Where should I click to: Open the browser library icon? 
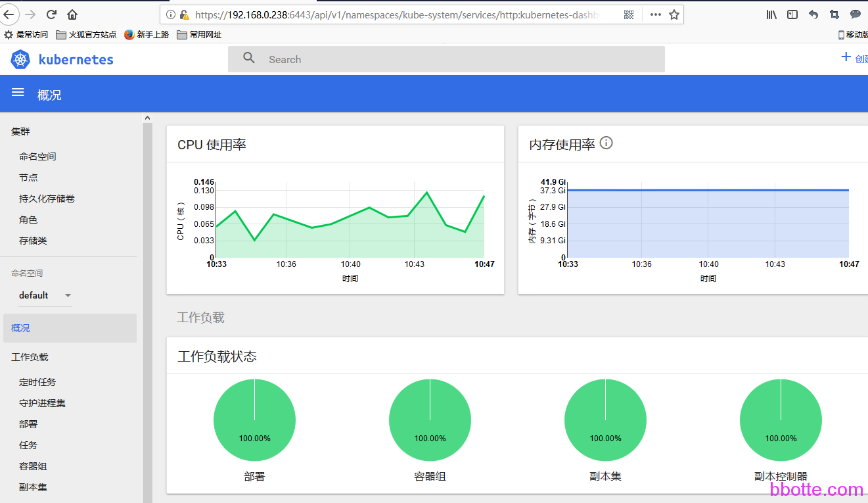point(771,14)
